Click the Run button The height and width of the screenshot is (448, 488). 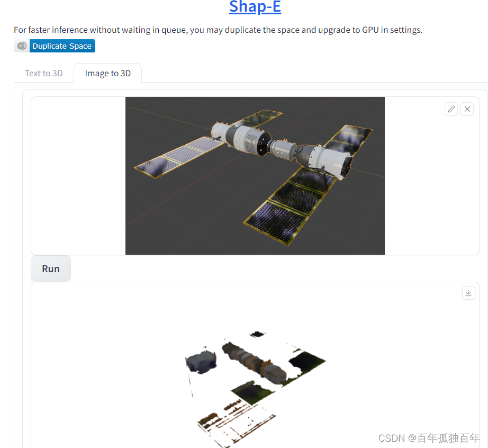(51, 268)
